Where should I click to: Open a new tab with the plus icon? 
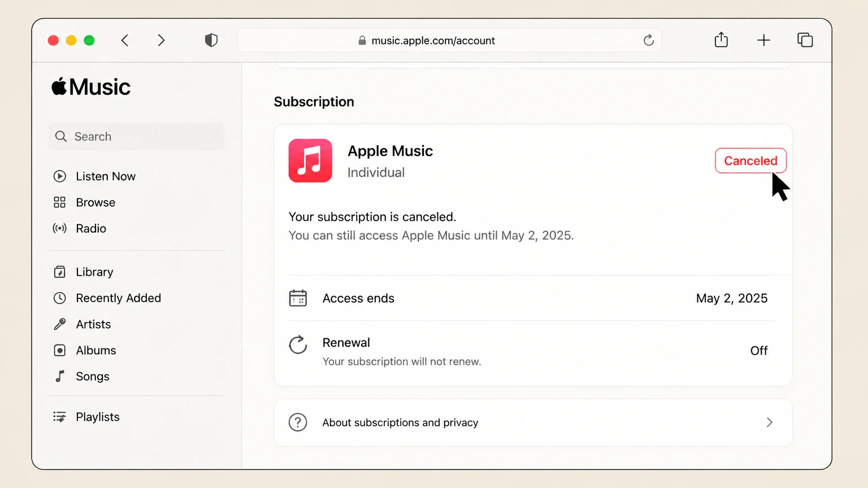(763, 40)
